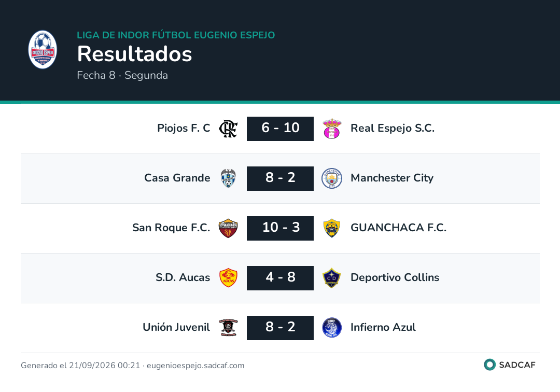The height and width of the screenshot is (392, 560).
Task: Click the 4 - 8 match score
Action: [x=280, y=278]
